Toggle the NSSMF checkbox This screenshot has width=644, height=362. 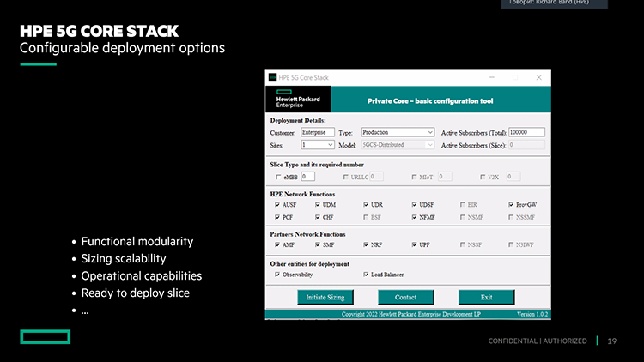[511, 217]
